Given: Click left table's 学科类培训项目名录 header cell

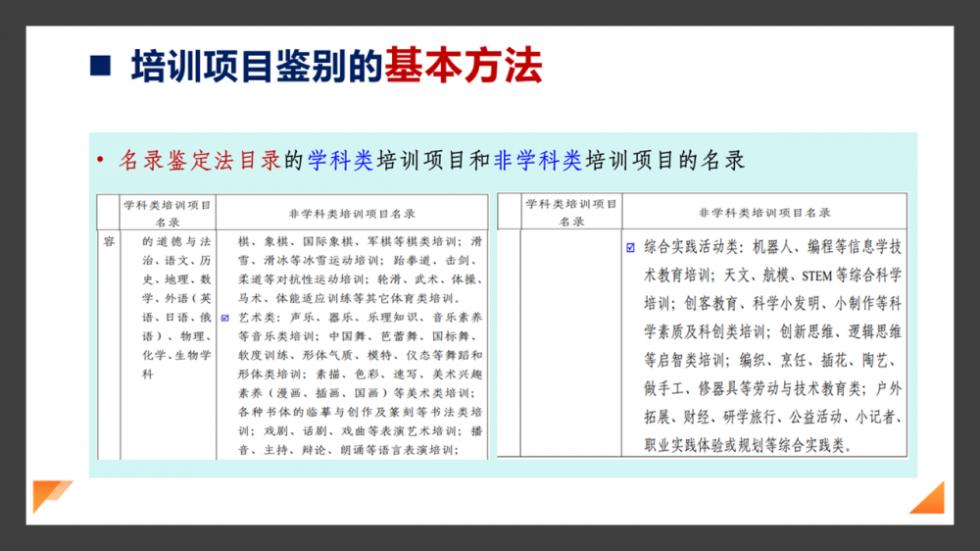Looking at the screenshot, I should coord(168,213).
